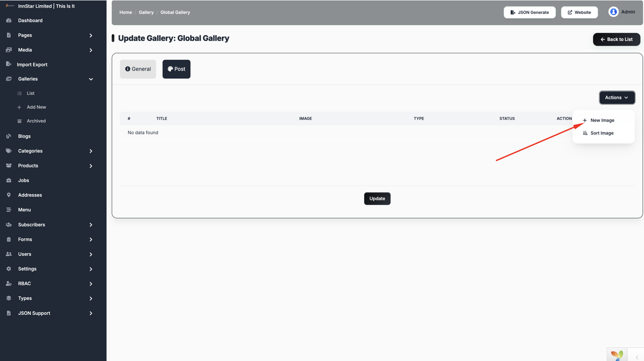This screenshot has height=361, width=644.
Task: Click the Import Export sidebar icon
Action: [x=8, y=64]
